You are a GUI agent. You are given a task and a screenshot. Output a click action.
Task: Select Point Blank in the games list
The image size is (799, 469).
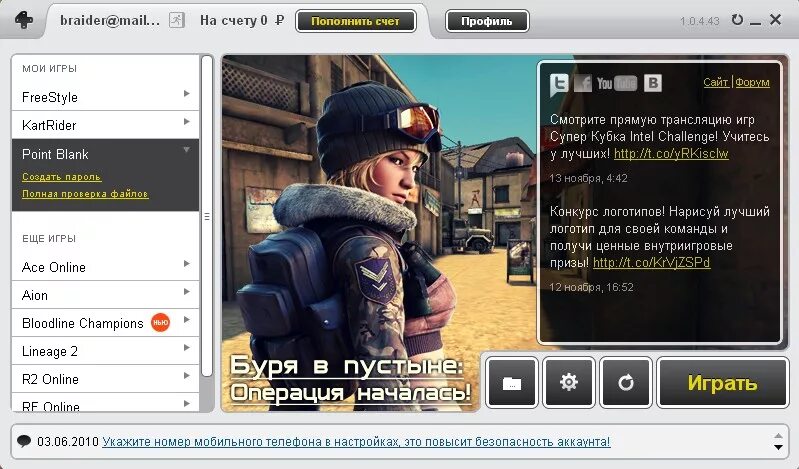(105, 154)
